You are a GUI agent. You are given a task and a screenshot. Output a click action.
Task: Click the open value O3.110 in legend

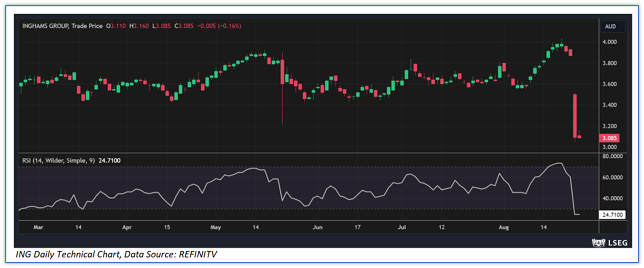116,26
